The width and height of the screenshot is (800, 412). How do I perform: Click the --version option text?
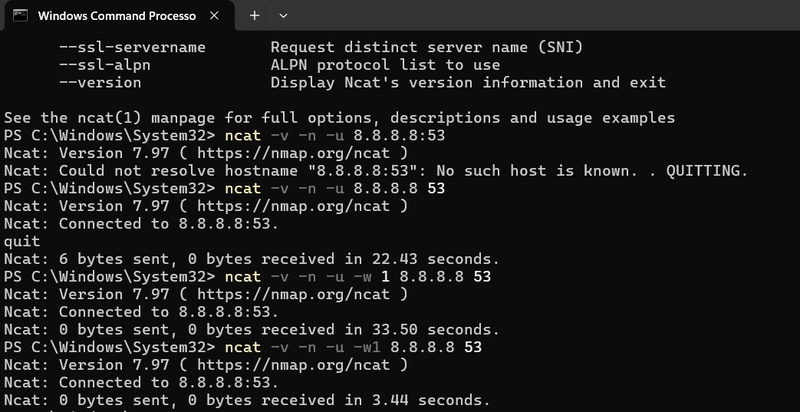(x=102, y=82)
